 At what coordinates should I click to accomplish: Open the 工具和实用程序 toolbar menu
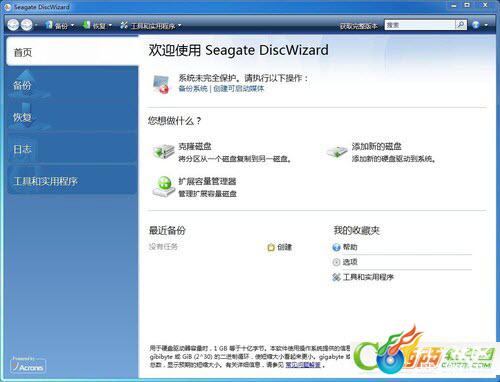tap(151, 25)
